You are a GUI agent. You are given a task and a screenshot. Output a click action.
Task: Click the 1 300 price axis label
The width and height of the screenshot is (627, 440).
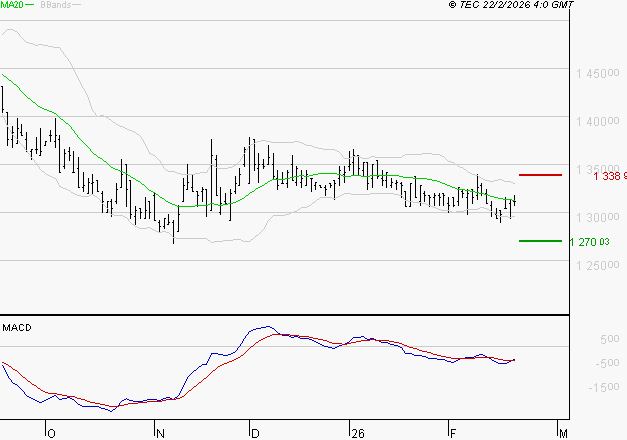pos(597,218)
